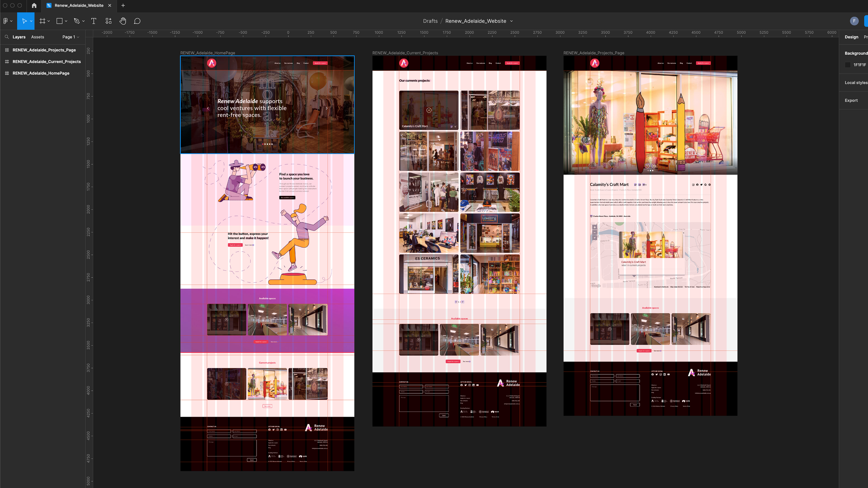Click Drafts breadcrumb link

click(x=430, y=21)
